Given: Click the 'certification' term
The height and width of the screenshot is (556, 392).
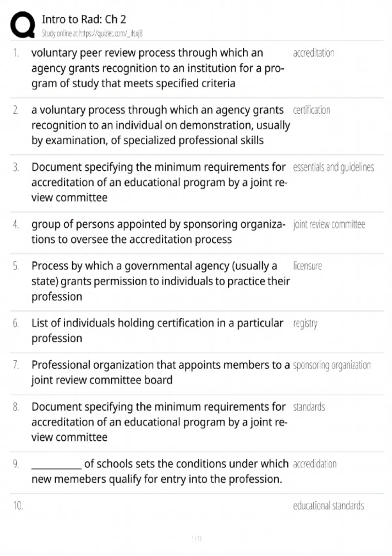Looking at the screenshot, I should point(311,110).
